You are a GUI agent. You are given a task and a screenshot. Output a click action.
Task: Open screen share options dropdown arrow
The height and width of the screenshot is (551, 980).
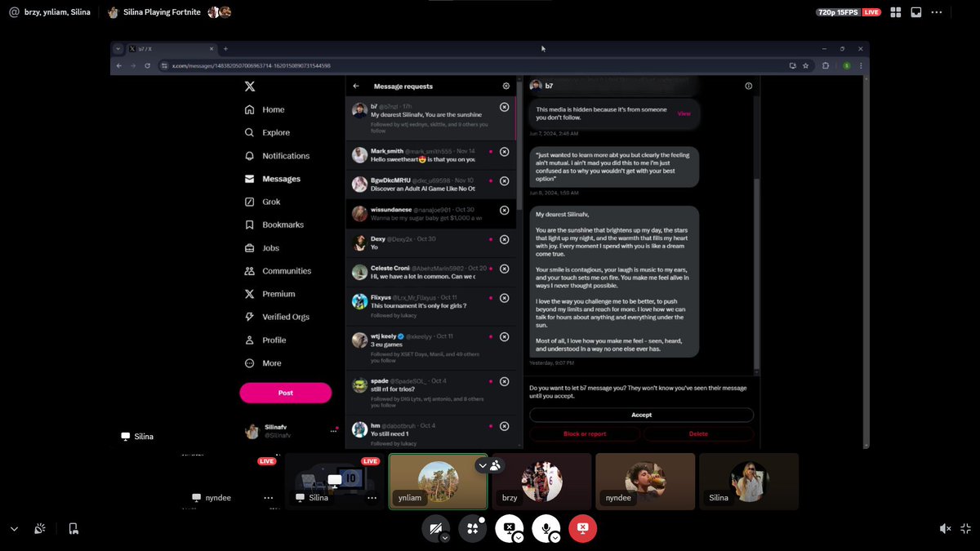click(519, 537)
